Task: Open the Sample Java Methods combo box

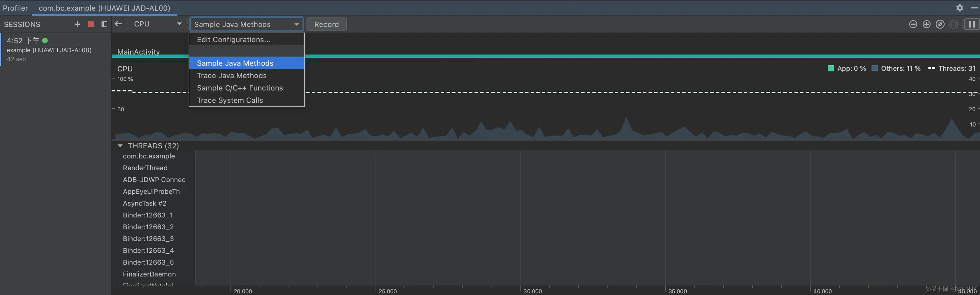Action: point(247,24)
